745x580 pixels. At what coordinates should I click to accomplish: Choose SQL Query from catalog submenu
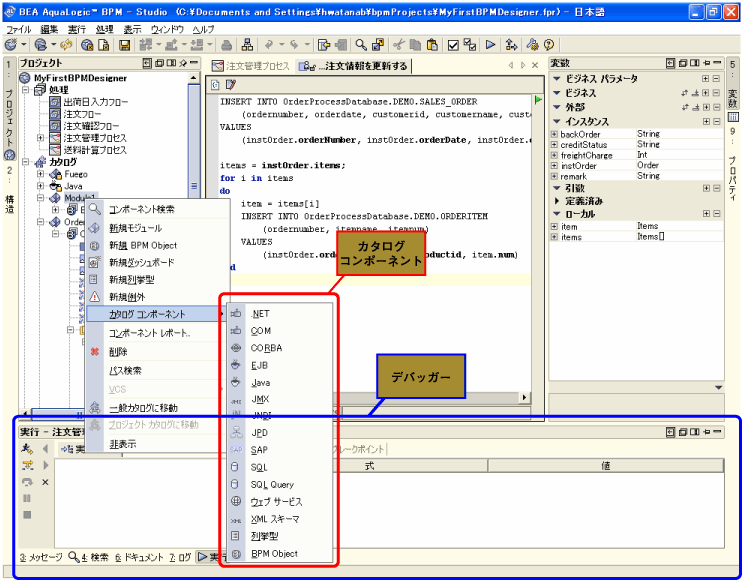(x=279, y=485)
